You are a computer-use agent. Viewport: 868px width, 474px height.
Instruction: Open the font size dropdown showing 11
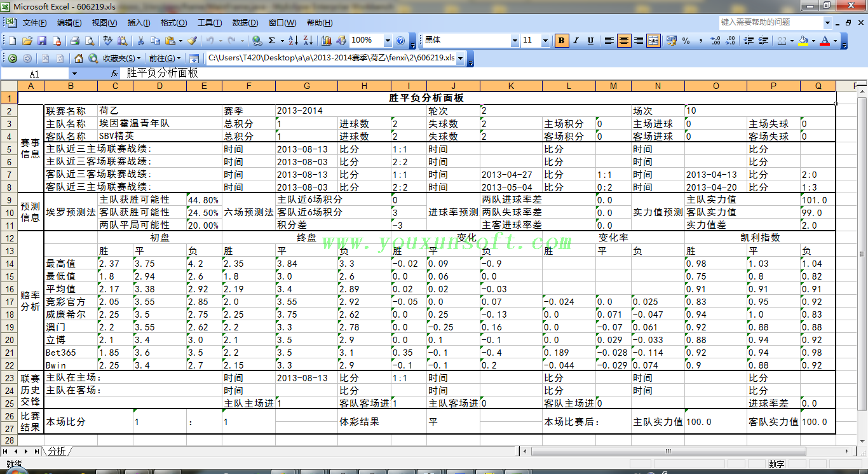[x=545, y=41]
